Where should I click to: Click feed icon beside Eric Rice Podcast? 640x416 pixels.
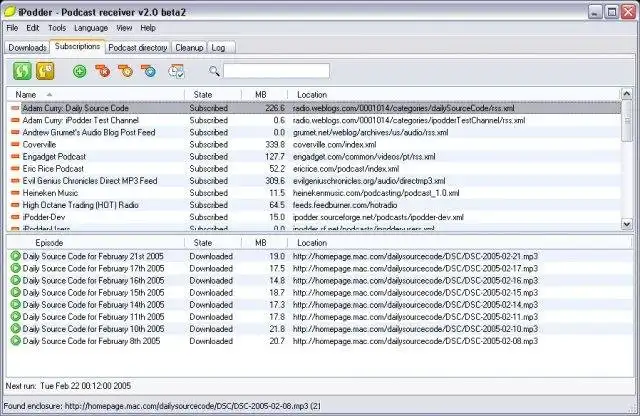pos(15,168)
